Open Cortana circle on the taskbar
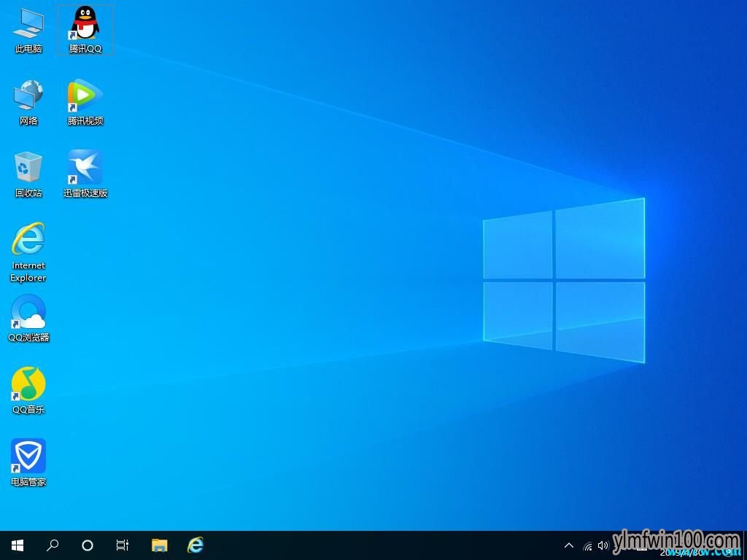The height and width of the screenshot is (560, 747). point(88,545)
